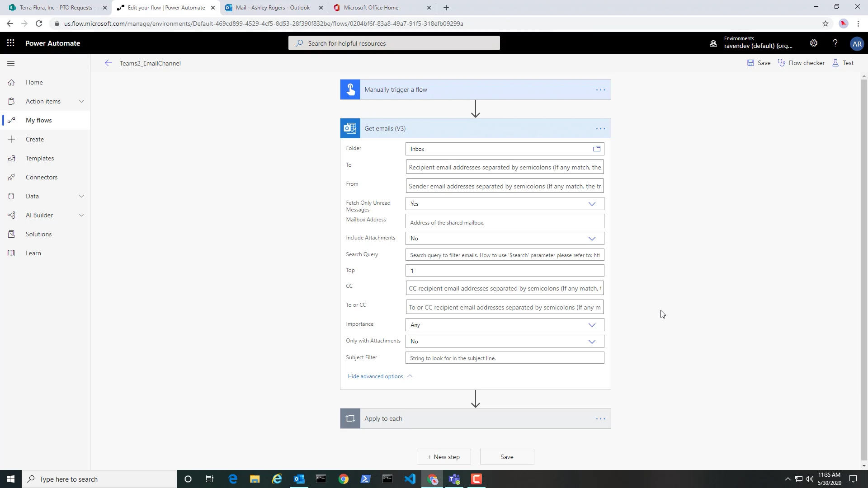Image resolution: width=868 pixels, height=488 pixels.
Task: Click the manual trigger hand icon
Action: coord(350,89)
